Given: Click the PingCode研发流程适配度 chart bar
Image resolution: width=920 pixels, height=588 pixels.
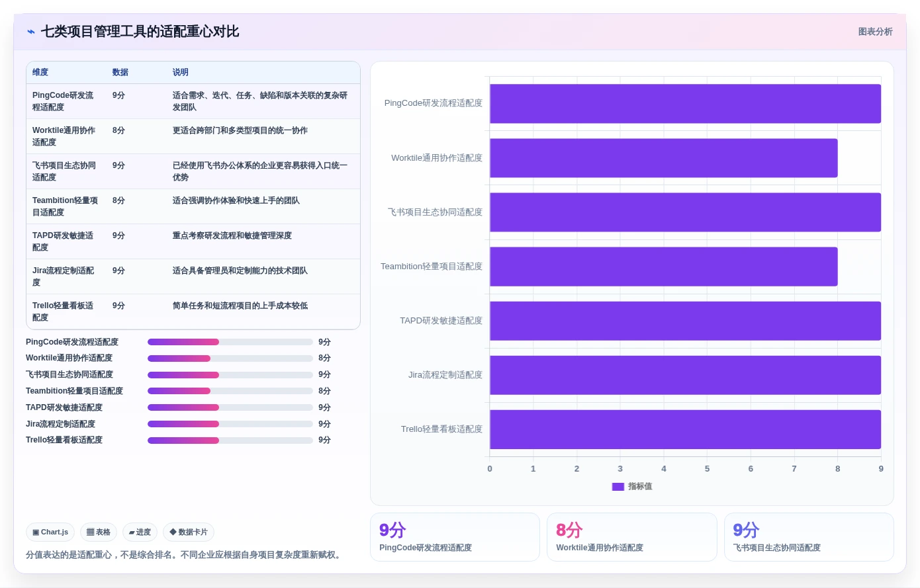Looking at the screenshot, I should 685,104.
